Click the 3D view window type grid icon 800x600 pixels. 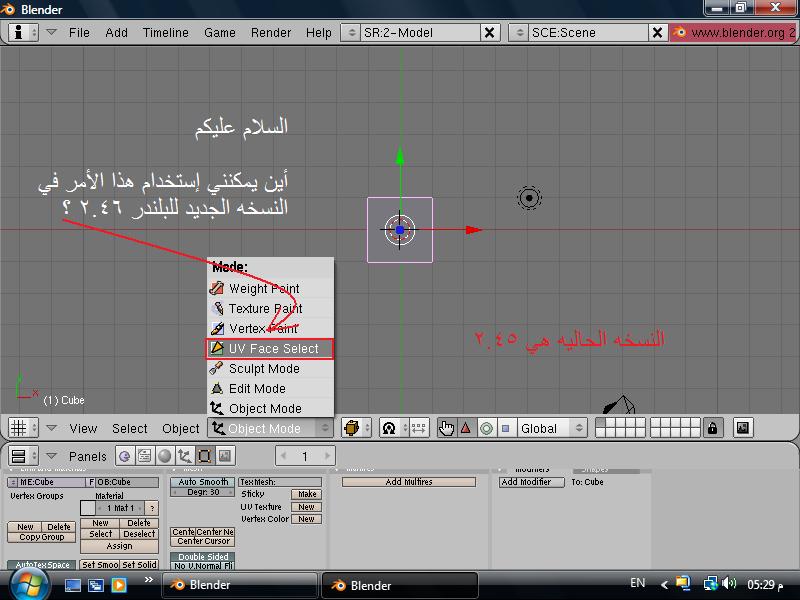[19, 428]
